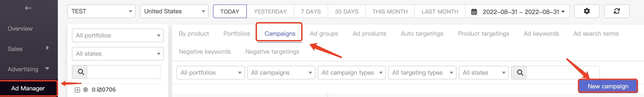Refresh data with the circular arrows icon
The width and height of the screenshot is (644, 97).
tap(616, 11)
